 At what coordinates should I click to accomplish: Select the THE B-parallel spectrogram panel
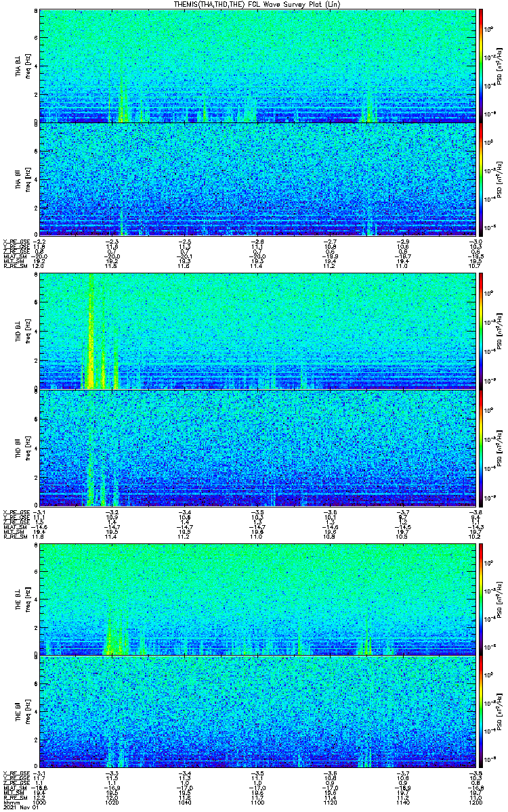click(x=259, y=712)
